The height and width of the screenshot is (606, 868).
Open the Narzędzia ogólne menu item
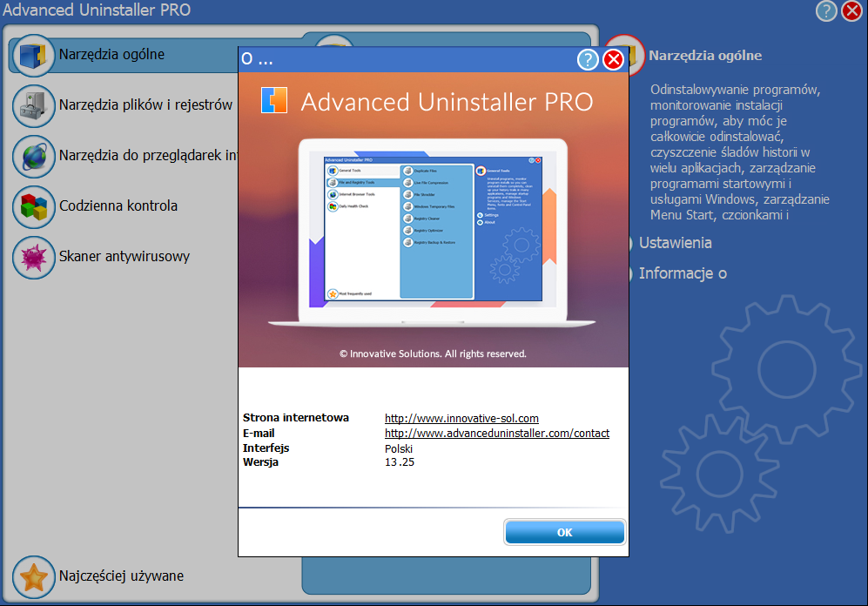111,54
